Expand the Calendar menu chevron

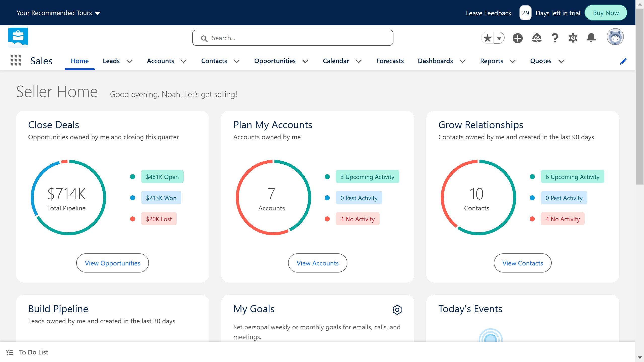click(359, 61)
